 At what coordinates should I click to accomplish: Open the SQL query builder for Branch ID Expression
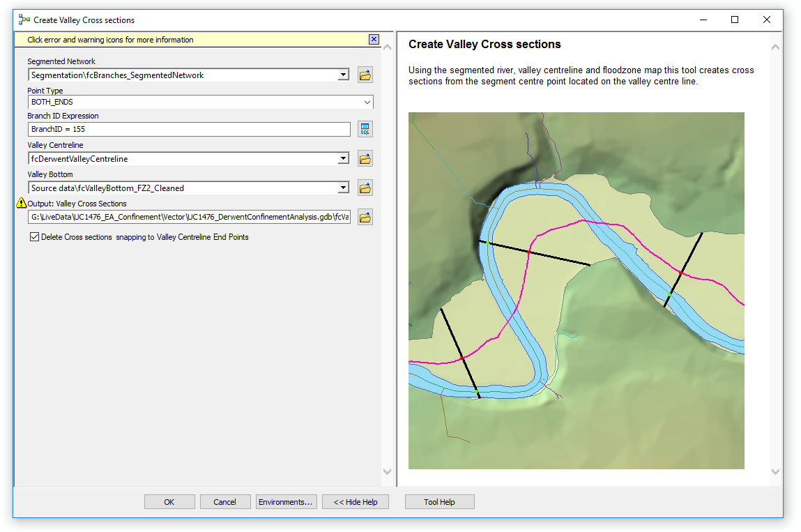[365, 129]
